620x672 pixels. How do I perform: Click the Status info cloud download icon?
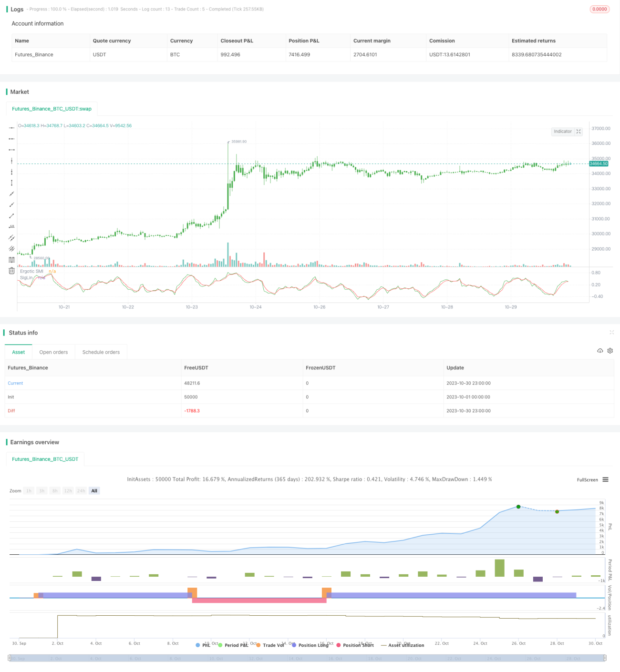coord(600,351)
